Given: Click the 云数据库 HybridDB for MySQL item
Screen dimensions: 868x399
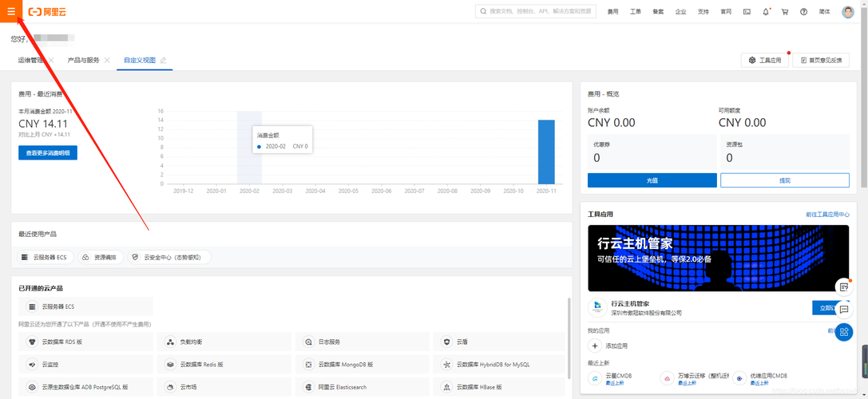Looking at the screenshot, I should pyautogui.click(x=501, y=365).
